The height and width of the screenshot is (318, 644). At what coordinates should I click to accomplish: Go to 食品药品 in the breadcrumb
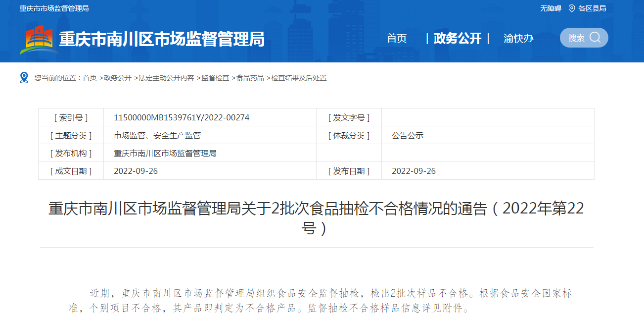(250, 78)
